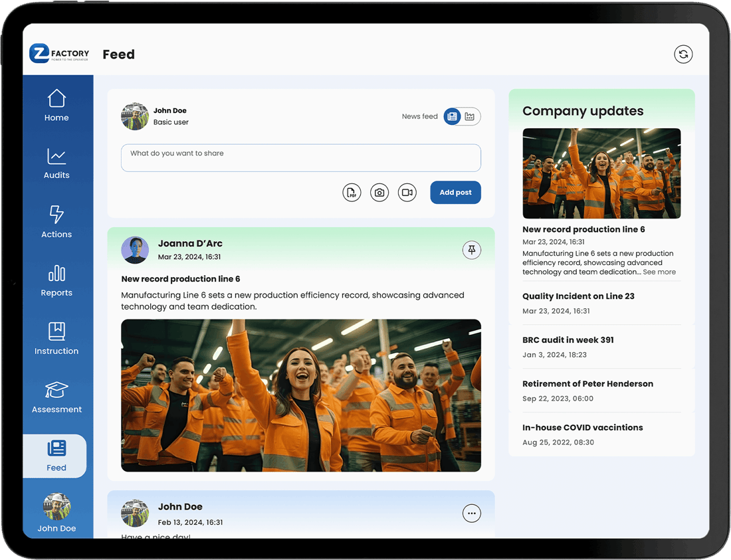This screenshot has width=731, height=560.
Task: Click the 'Company updates' heading
Action: coord(583,111)
